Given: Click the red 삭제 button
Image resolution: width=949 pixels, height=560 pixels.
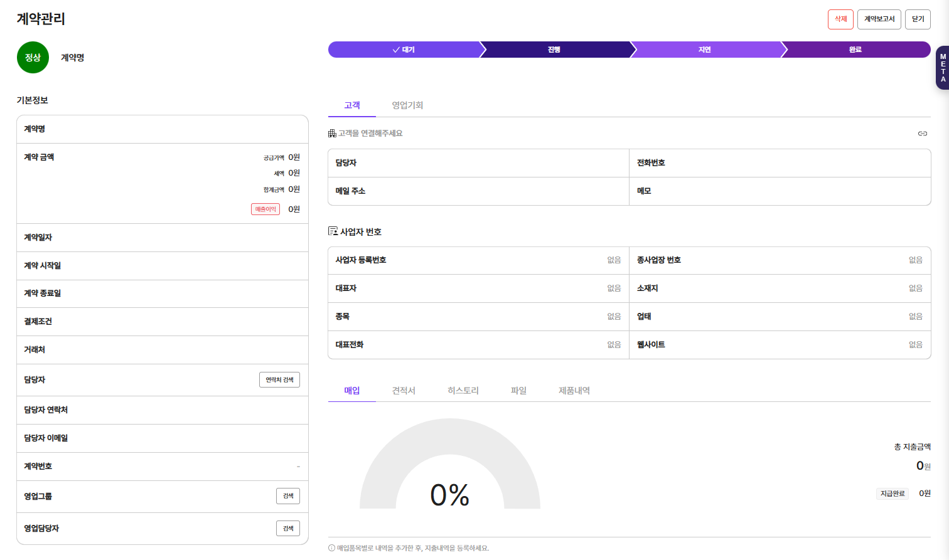Looking at the screenshot, I should [x=840, y=19].
